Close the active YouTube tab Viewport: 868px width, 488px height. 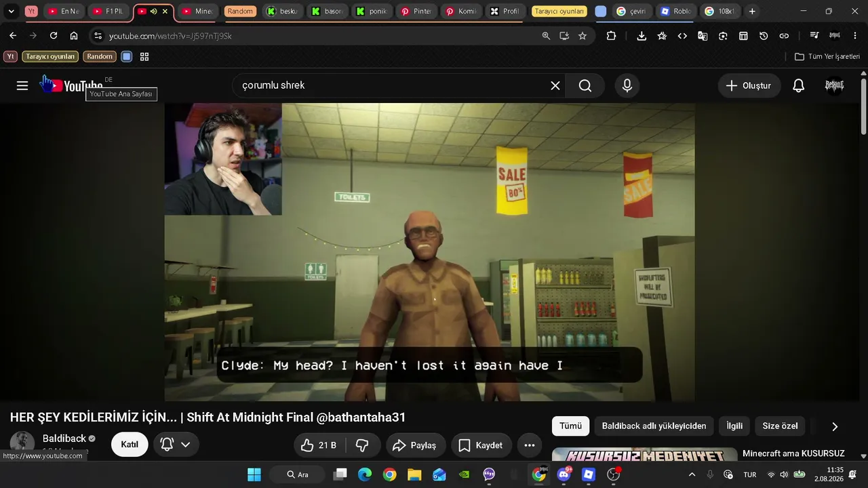(165, 12)
